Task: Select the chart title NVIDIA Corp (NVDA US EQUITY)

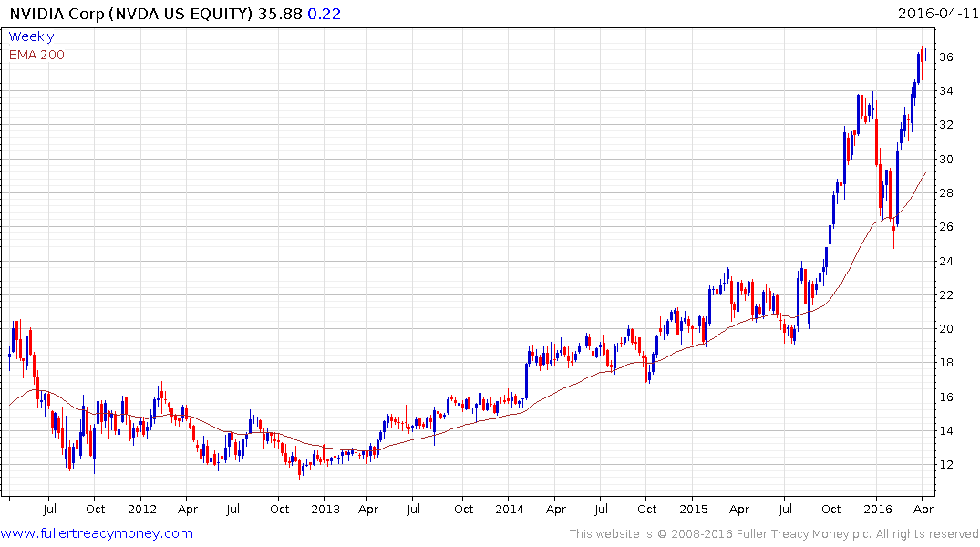Action: [131, 14]
